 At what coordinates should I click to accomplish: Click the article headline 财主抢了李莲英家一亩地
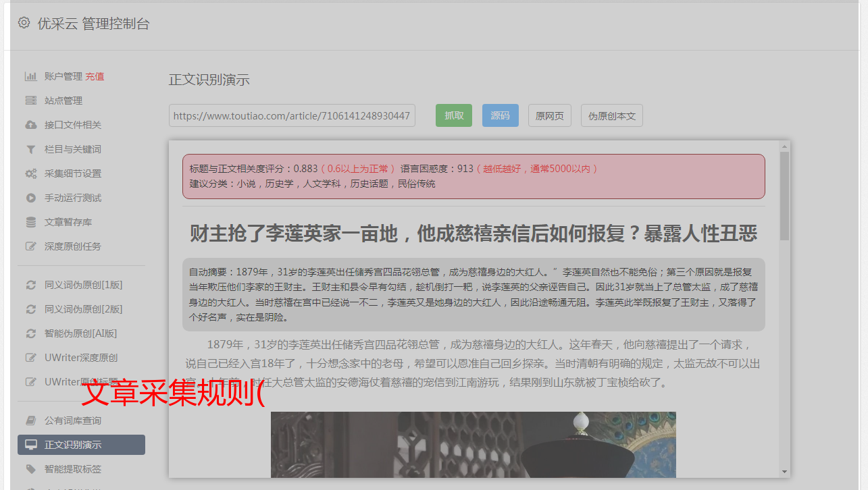pyautogui.click(x=474, y=234)
